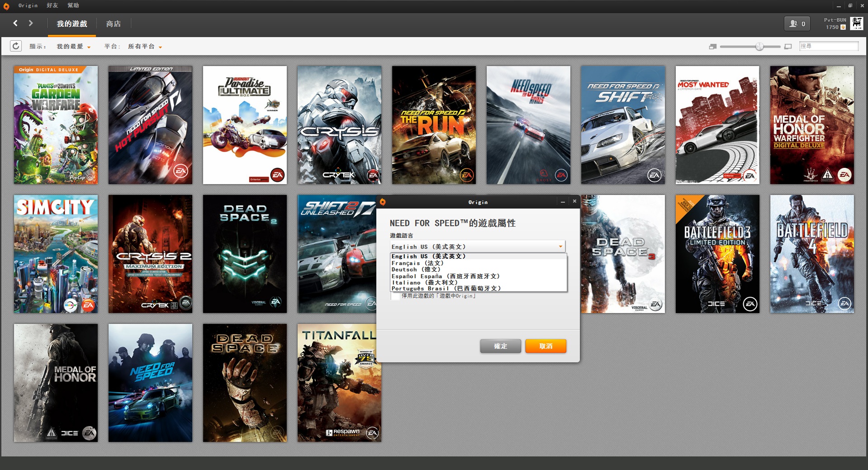
Task: Click the user avatar picture
Action: click(856, 24)
